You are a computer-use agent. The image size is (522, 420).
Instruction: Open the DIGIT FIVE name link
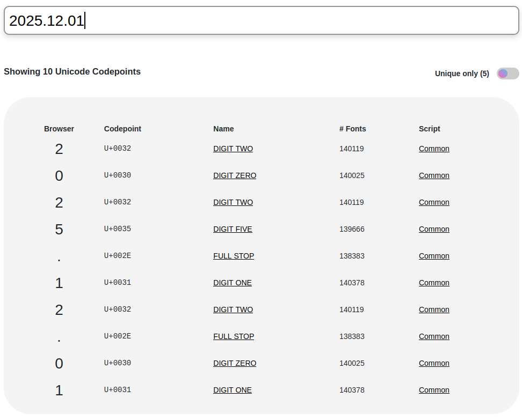(x=233, y=229)
